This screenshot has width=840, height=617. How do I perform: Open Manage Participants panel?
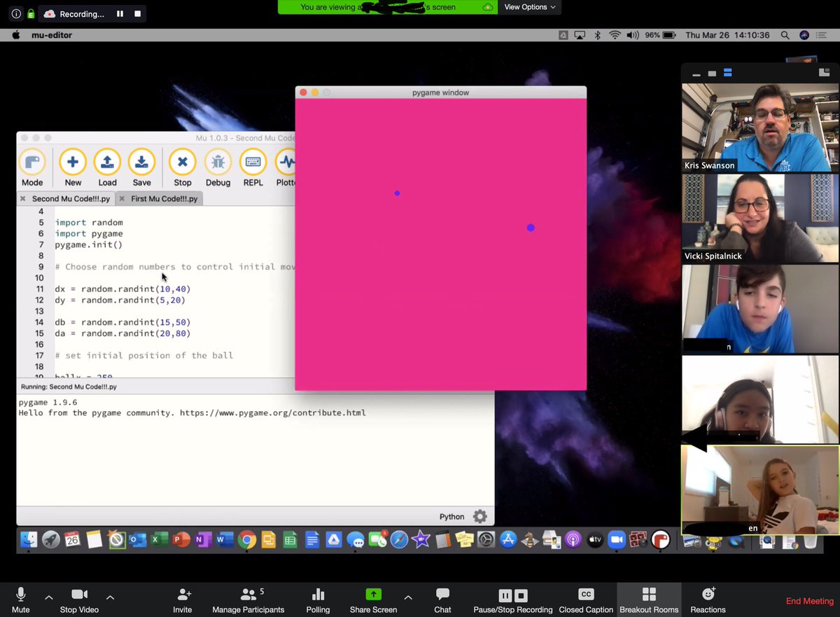click(248, 600)
